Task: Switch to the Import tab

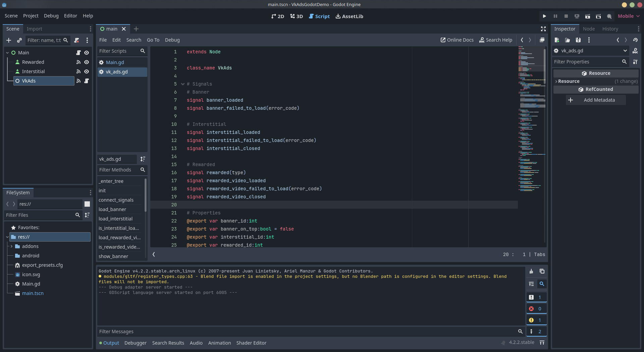Action: pyautogui.click(x=34, y=29)
